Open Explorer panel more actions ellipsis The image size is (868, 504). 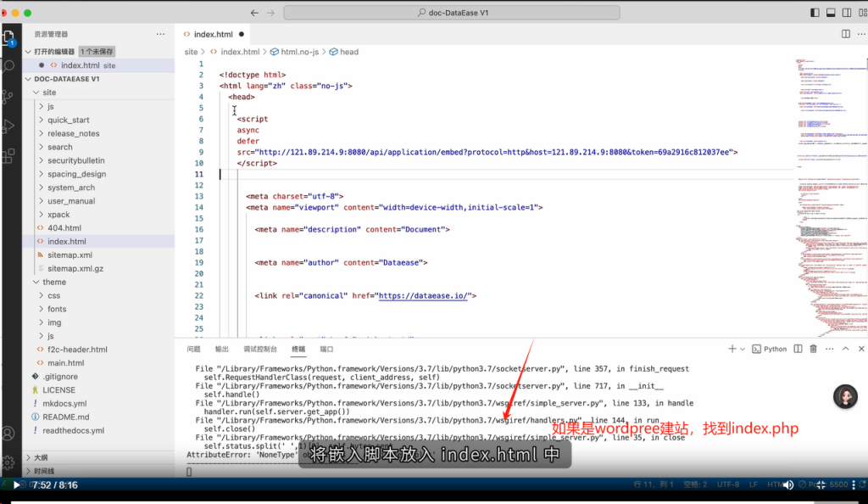(160, 34)
